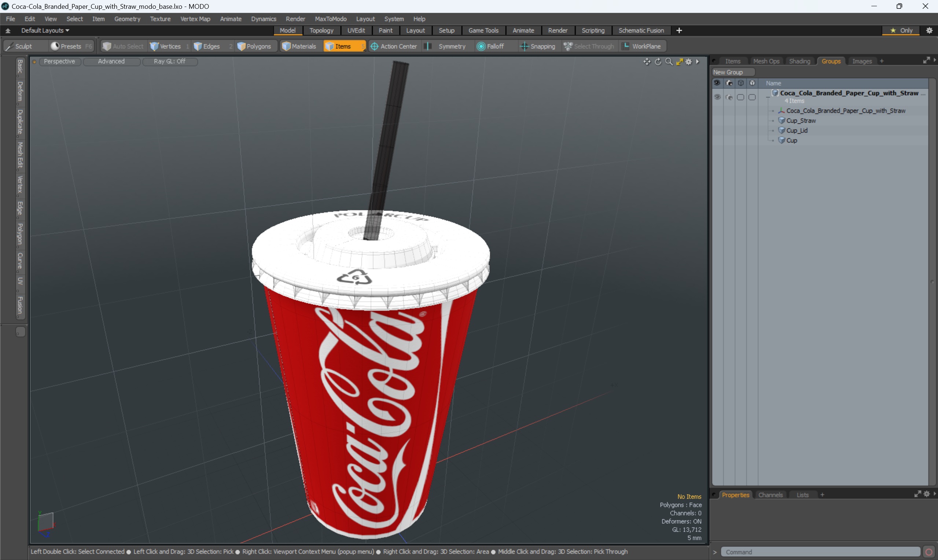The height and width of the screenshot is (560, 938).
Task: Click the viewport rotate icon
Action: (x=658, y=62)
